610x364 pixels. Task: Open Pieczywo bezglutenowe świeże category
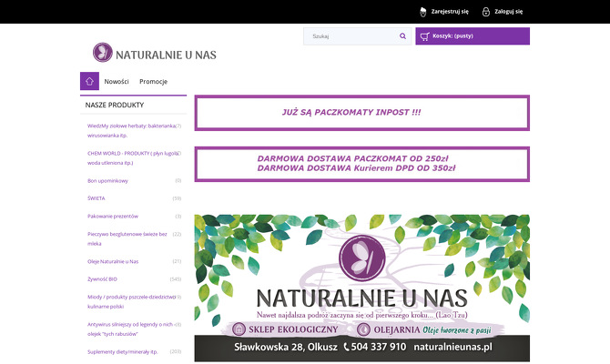pos(127,238)
